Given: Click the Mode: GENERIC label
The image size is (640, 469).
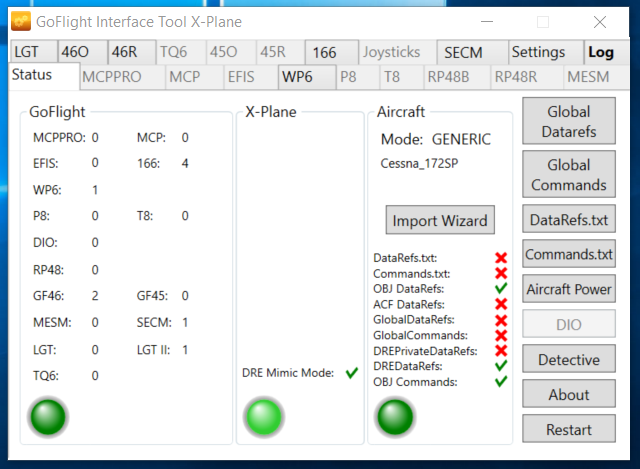Looking at the screenshot, I should [436, 139].
